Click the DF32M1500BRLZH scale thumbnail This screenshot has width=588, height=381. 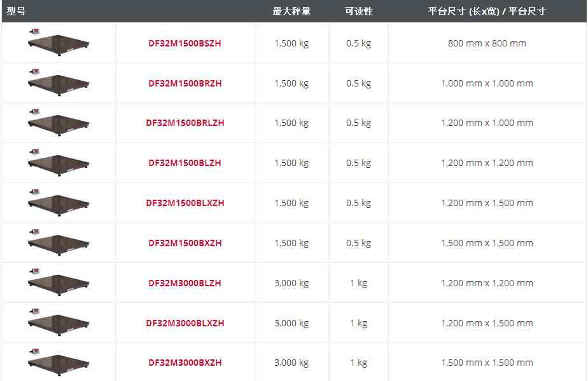point(57,123)
